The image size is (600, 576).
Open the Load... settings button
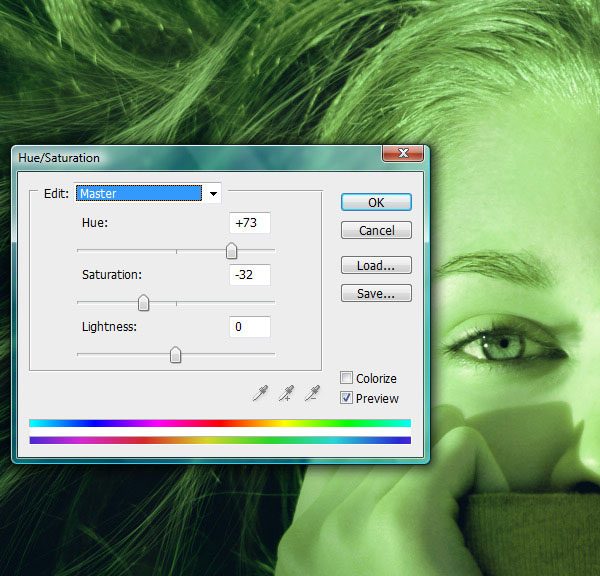pos(376,265)
